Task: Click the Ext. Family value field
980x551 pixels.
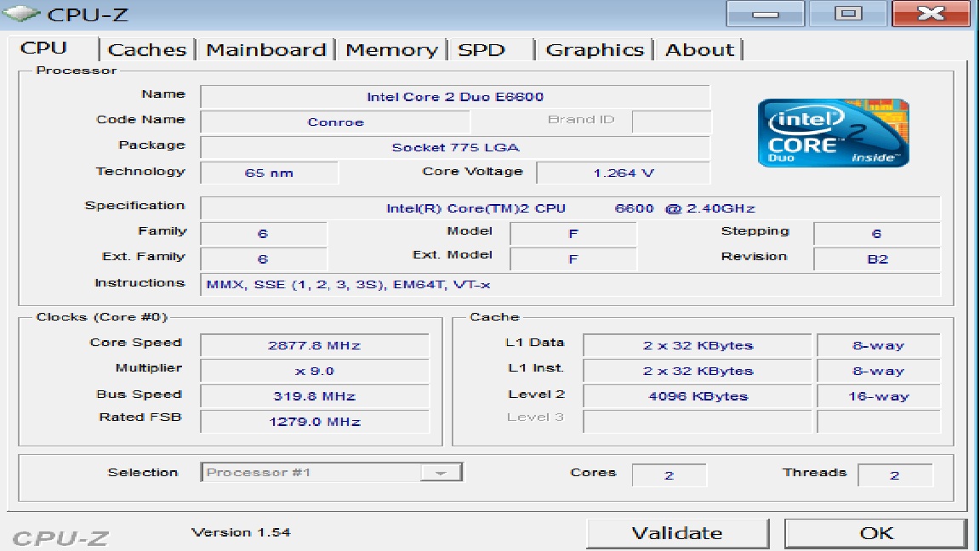Action: pyautogui.click(x=263, y=259)
